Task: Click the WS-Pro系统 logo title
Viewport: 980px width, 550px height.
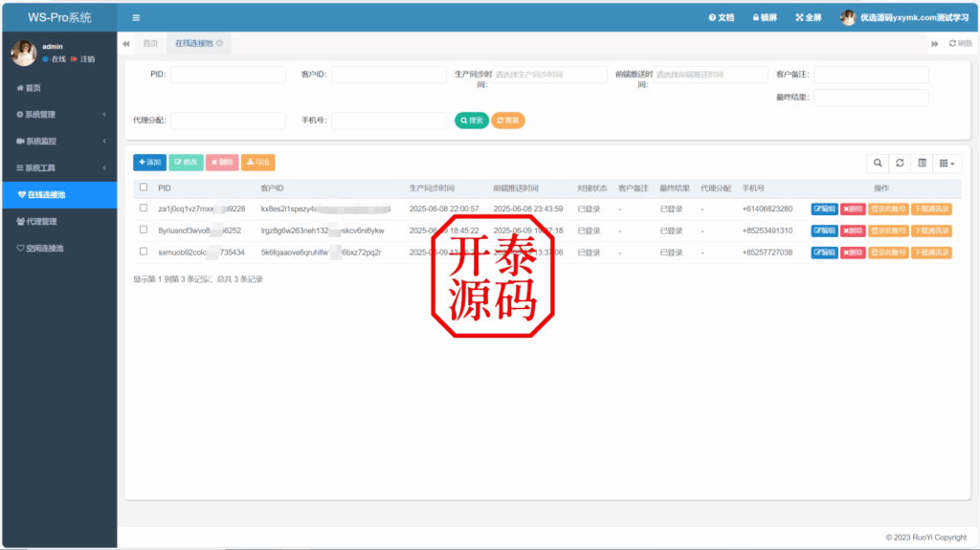Action: coord(59,17)
